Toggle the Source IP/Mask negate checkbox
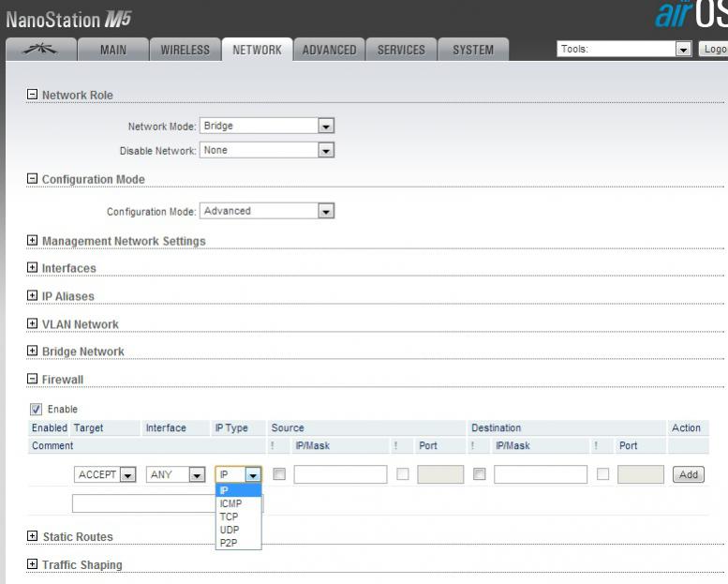Viewport: 728px width, 584px height. 279,474
